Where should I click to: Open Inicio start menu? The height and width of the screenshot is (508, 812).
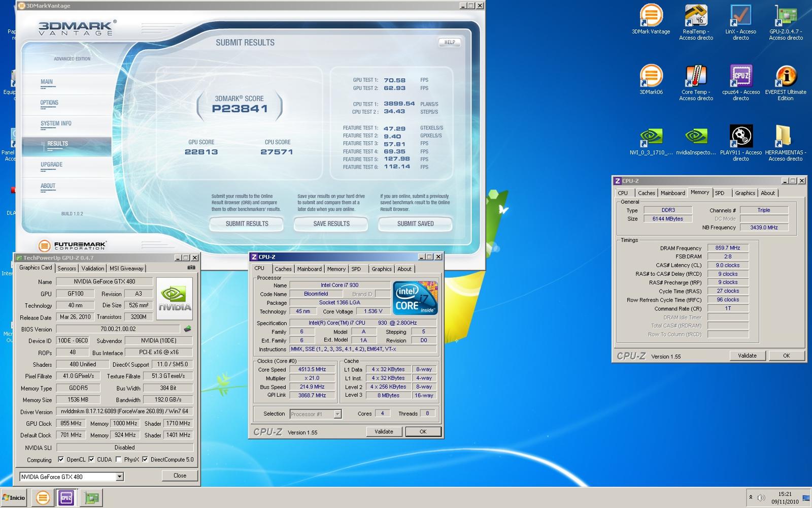point(14,498)
